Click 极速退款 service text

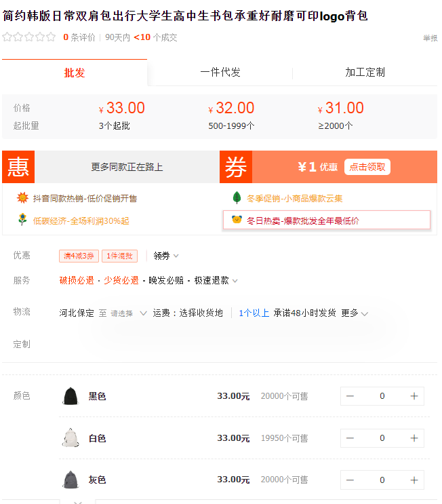212,281
